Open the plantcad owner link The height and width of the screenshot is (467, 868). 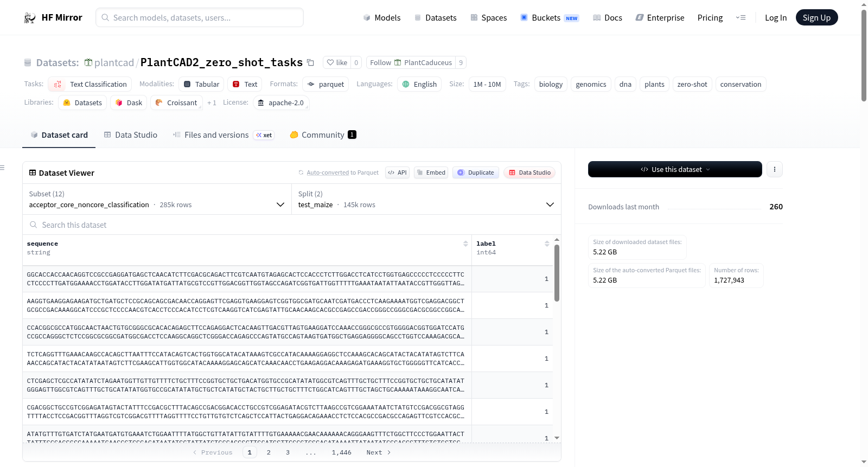(x=114, y=62)
